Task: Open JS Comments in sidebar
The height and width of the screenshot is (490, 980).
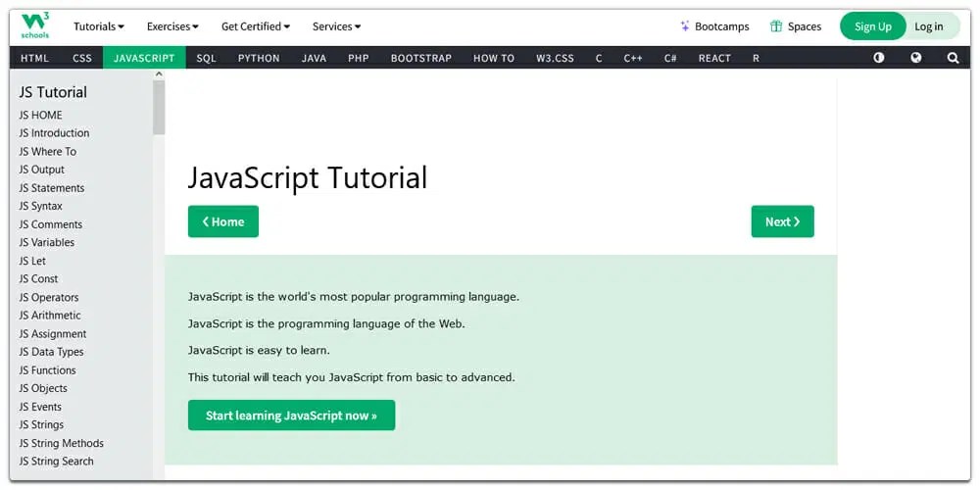Action: pyautogui.click(x=51, y=224)
